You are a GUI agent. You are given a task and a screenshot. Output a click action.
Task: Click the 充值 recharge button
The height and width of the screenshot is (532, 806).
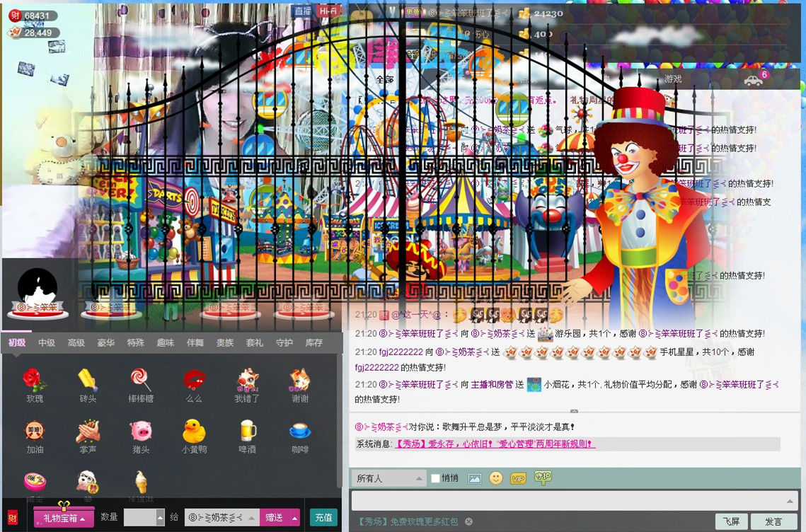point(323,518)
